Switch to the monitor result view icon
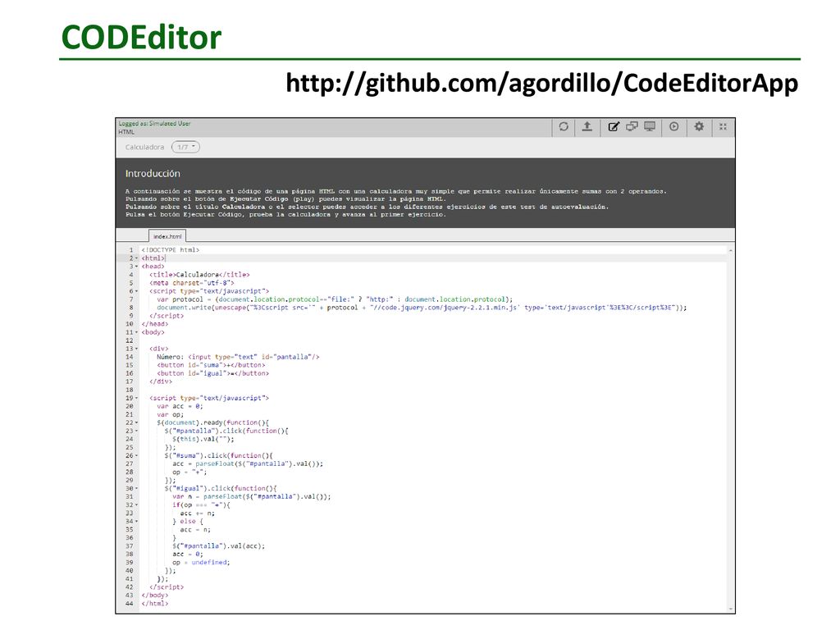 click(x=650, y=127)
